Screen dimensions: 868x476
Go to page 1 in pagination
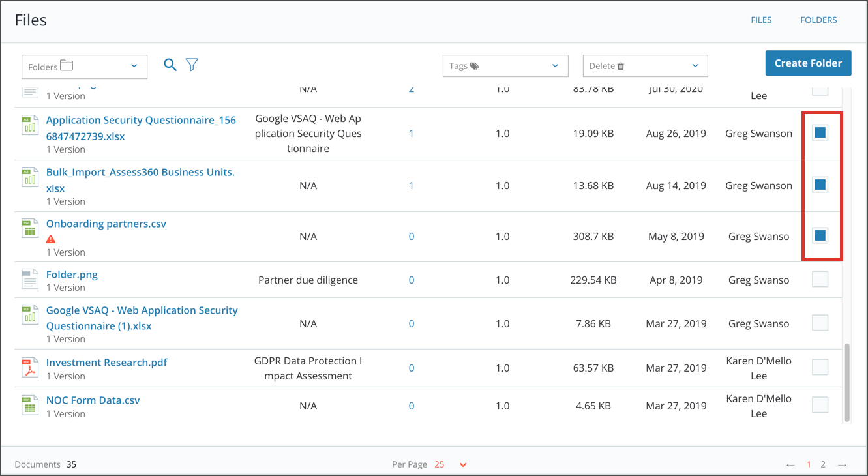pyautogui.click(x=809, y=465)
